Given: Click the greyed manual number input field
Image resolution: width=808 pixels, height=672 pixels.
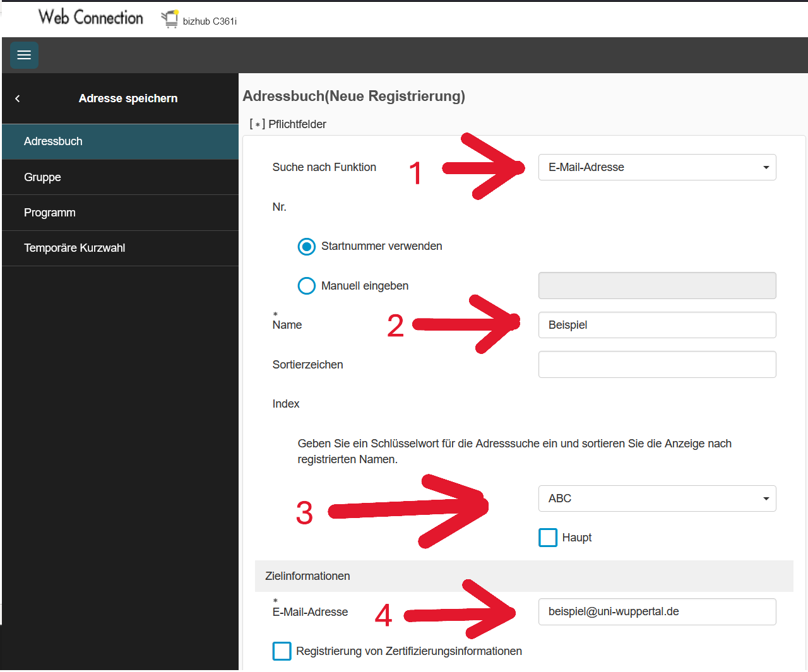Looking at the screenshot, I should (x=656, y=286).
